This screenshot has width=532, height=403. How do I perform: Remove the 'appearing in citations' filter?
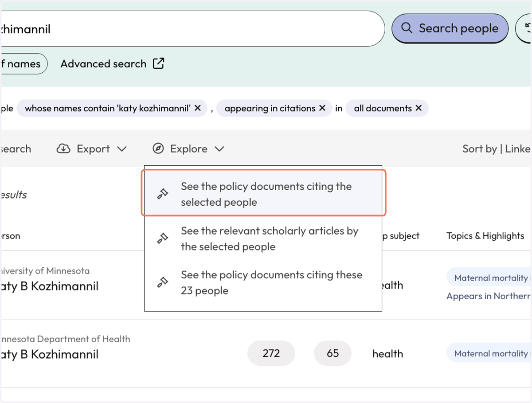tap(322, 108)
